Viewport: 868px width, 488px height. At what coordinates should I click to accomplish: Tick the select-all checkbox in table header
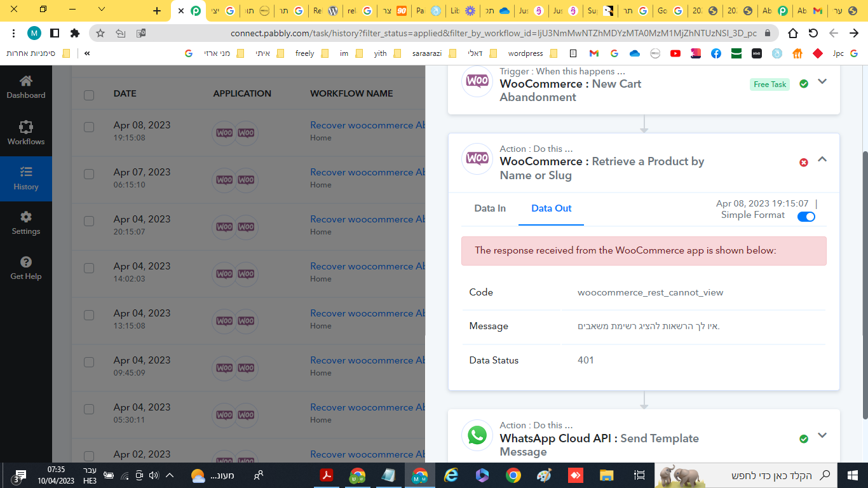coord(89,95)
